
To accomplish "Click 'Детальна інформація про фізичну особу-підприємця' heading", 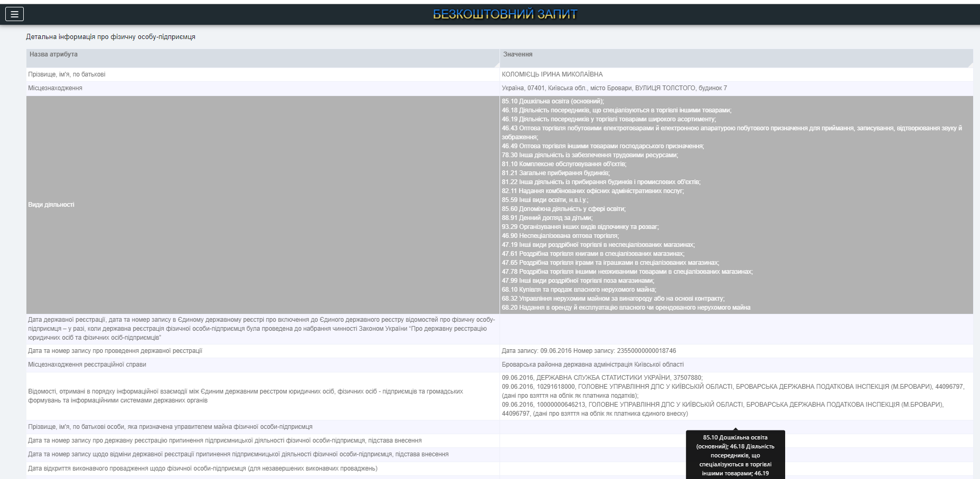I will tap(111, 37).
